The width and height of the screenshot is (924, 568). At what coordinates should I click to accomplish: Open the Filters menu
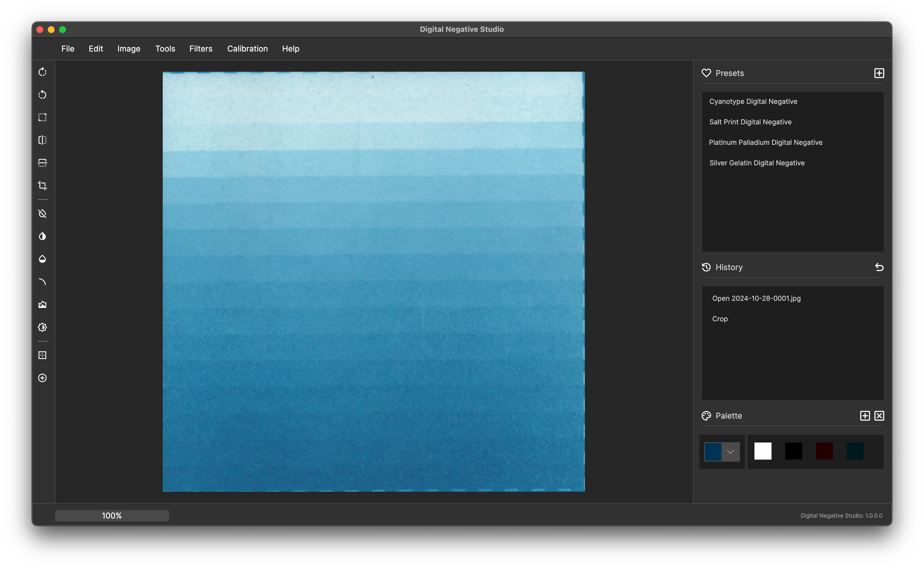point(201,49)
